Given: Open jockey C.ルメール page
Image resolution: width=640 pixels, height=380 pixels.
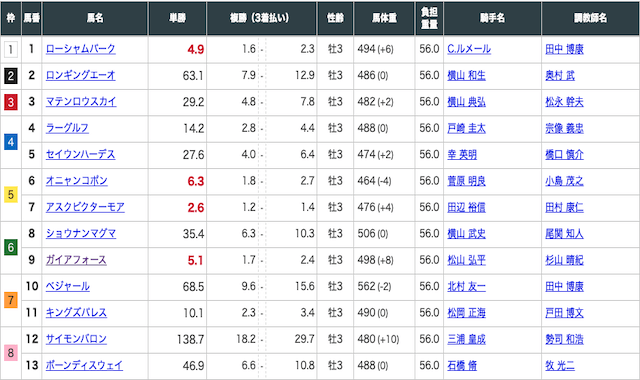Looking at the screenshot, I should coord(469,49).
